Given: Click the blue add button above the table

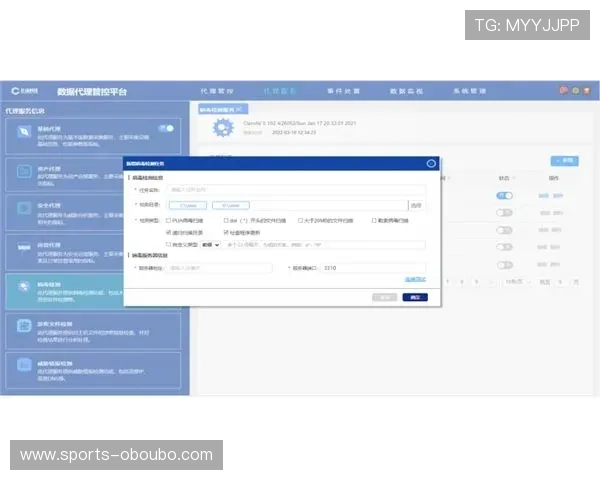Looking at the screenshot, I should 565,161.
